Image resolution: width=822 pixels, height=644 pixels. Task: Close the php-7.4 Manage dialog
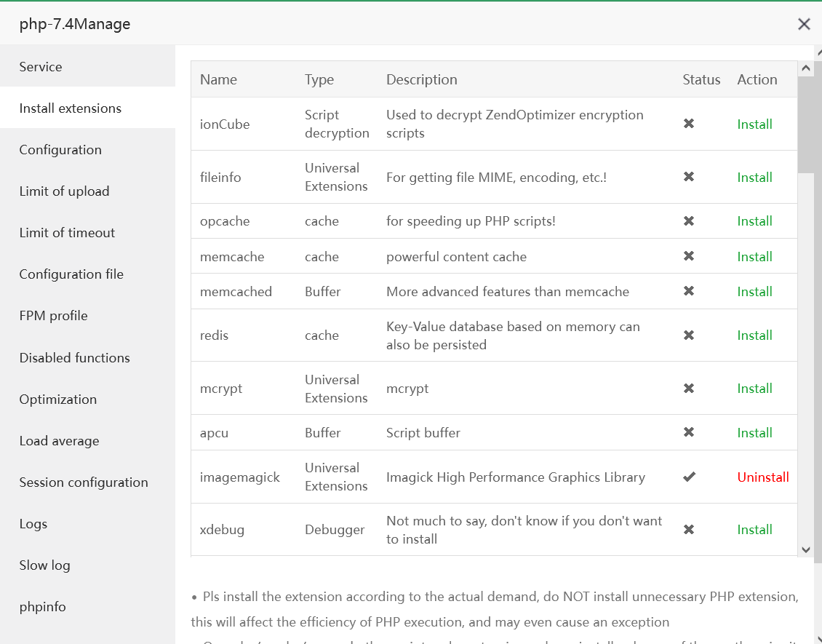tap(804, 24)
